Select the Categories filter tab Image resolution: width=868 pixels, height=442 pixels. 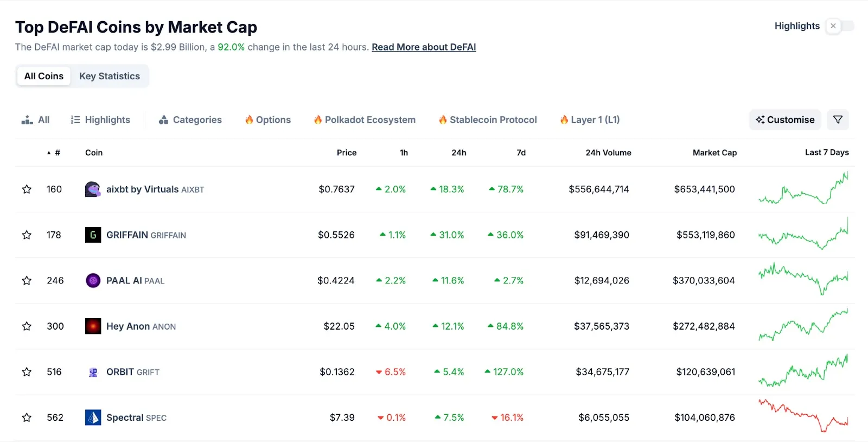click(190, 120)
